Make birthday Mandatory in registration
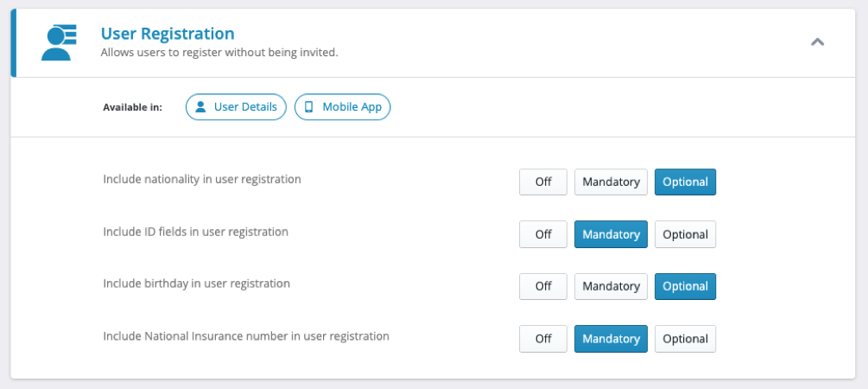This screenshot has width=868, height=389. point(611,286)
